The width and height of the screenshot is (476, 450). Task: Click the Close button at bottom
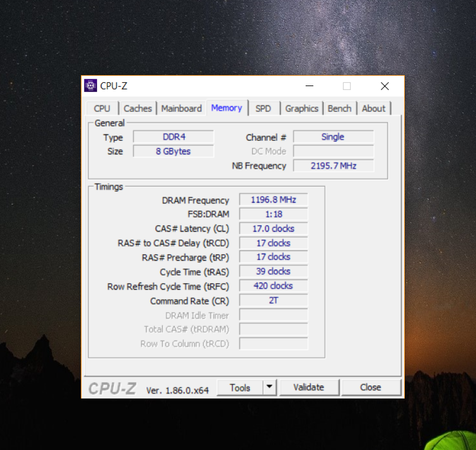(x=371, y=387)
